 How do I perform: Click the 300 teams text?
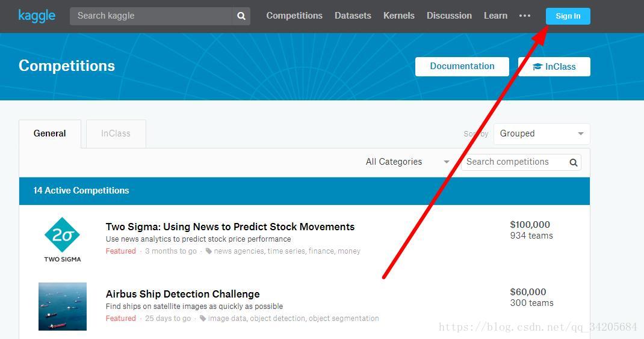tap(531, 303)
